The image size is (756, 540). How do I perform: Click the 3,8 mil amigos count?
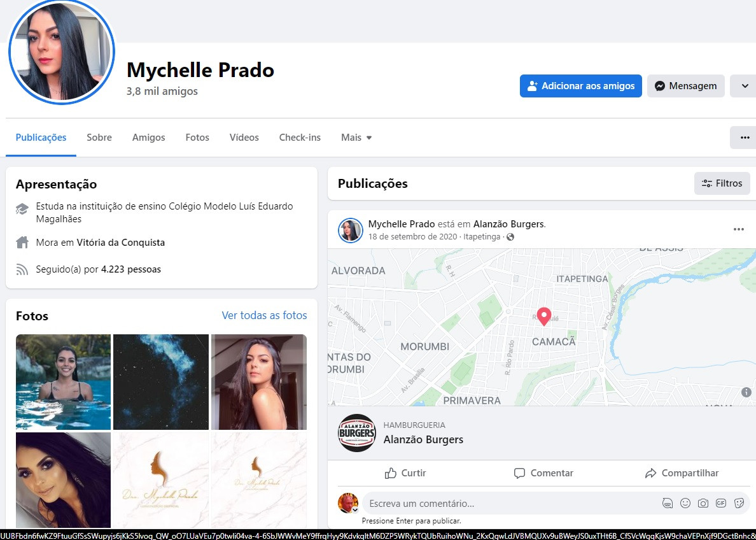tap(162, 91)
